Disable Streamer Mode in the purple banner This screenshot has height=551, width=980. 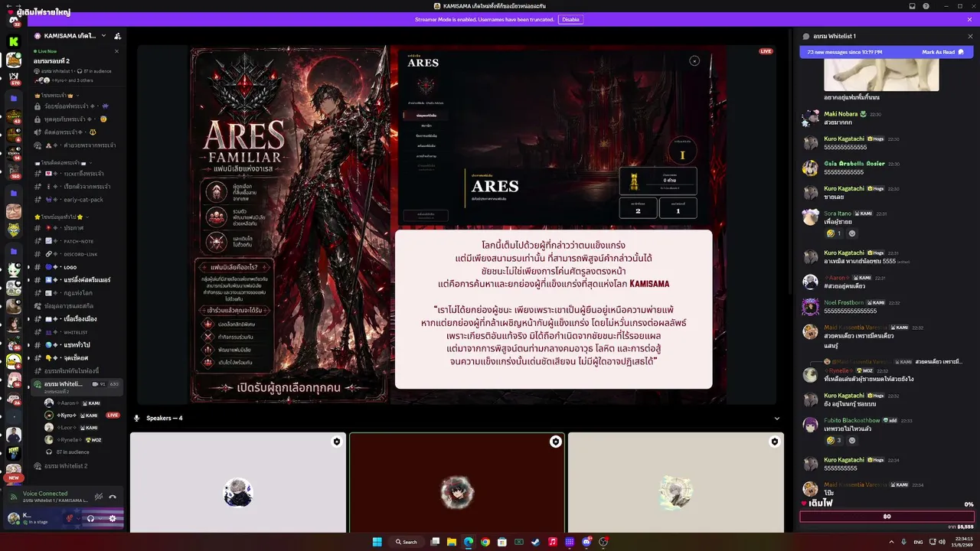coord(570,19)
